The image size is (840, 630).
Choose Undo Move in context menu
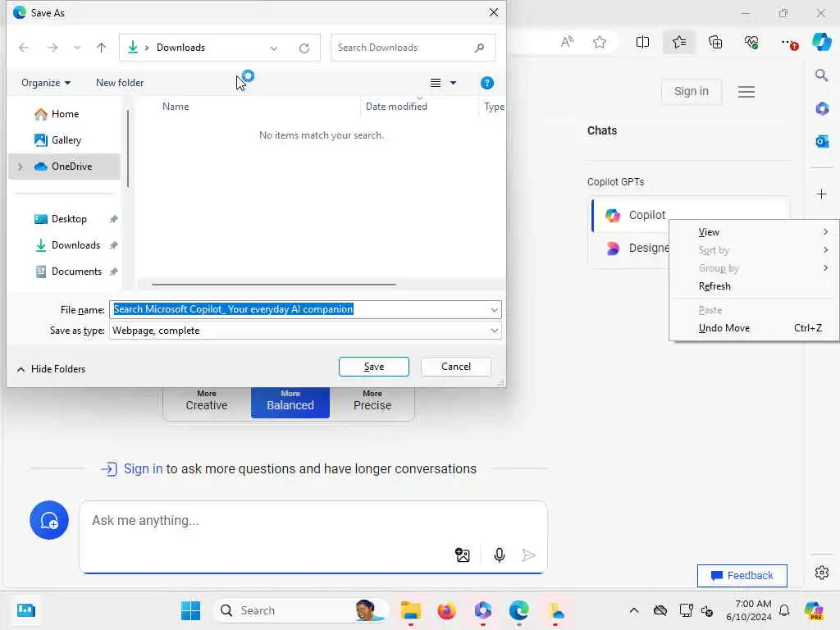(754, 328)
